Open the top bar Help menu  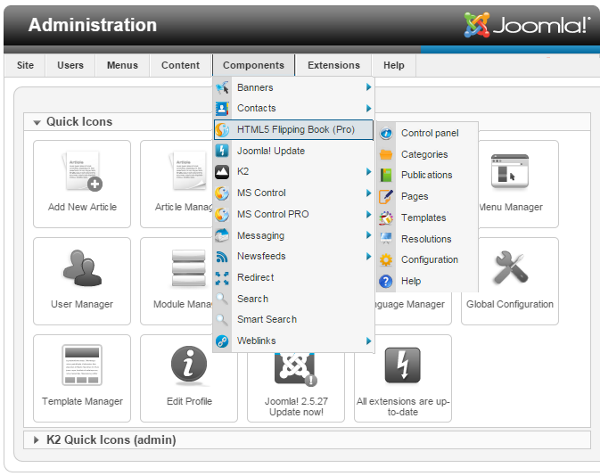pyautogui.click(x=394, y=65)
